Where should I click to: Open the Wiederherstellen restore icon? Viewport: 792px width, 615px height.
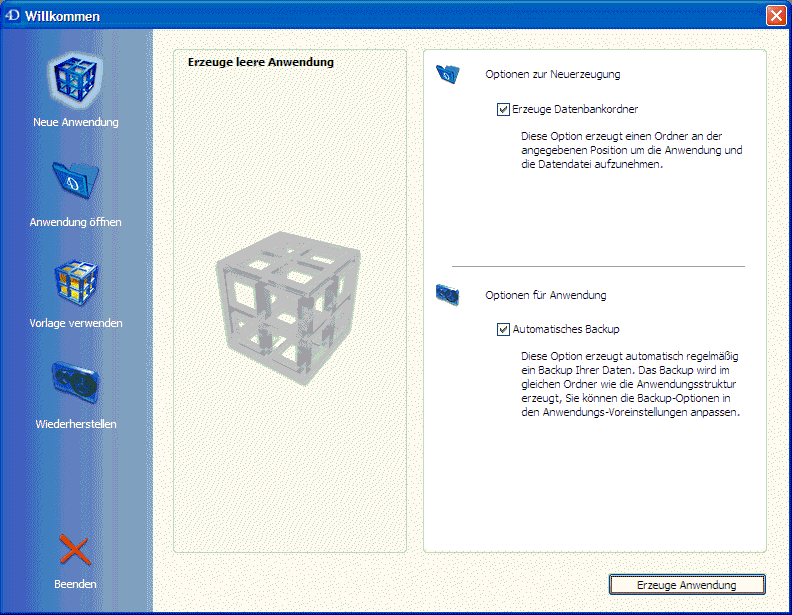(x=76, y=384)
